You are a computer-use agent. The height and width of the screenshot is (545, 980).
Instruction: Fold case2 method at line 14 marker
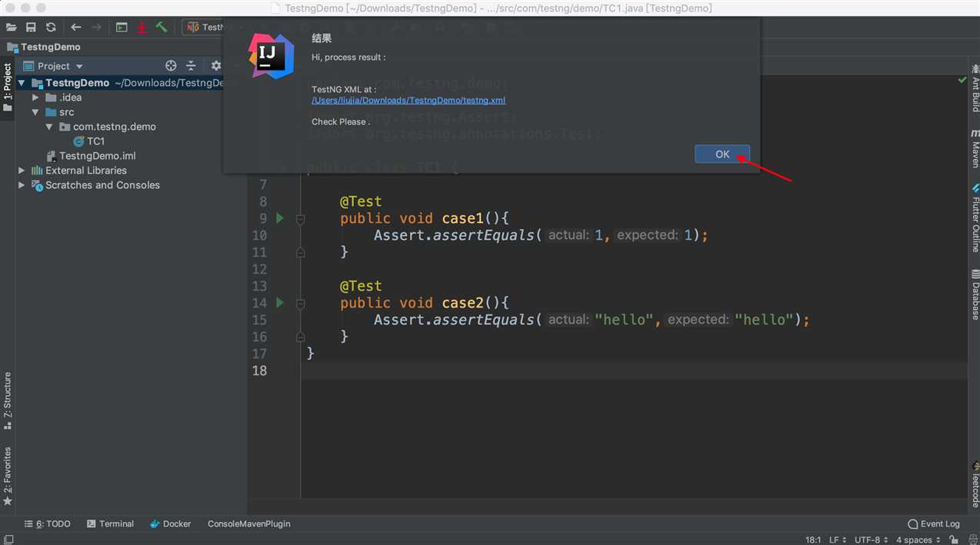(x=301, y=303)
